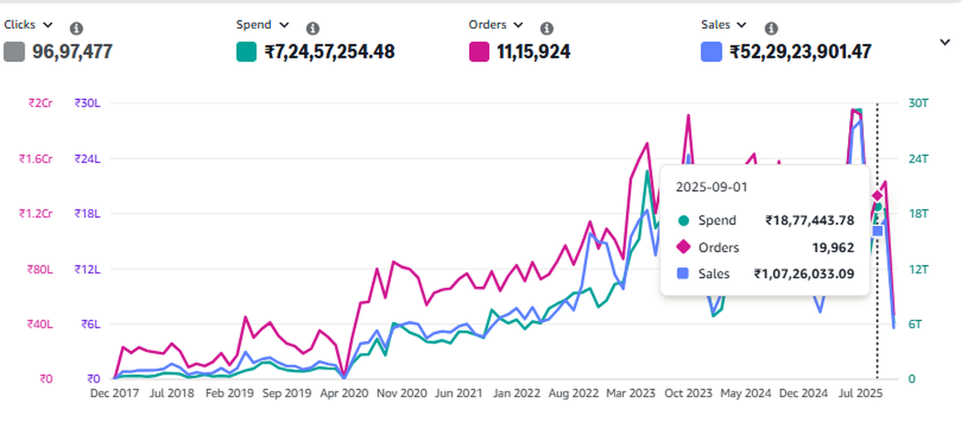Click the info icon next to Clicks

coord(76,28)
